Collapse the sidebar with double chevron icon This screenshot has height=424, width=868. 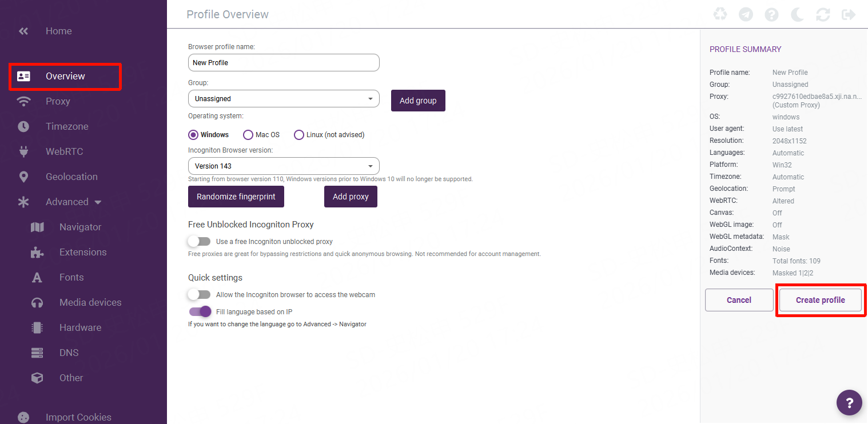(x=23, y=31)
